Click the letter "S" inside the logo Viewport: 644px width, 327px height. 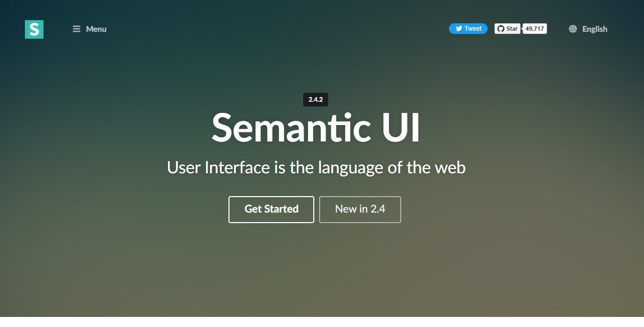tap(34, 30)
